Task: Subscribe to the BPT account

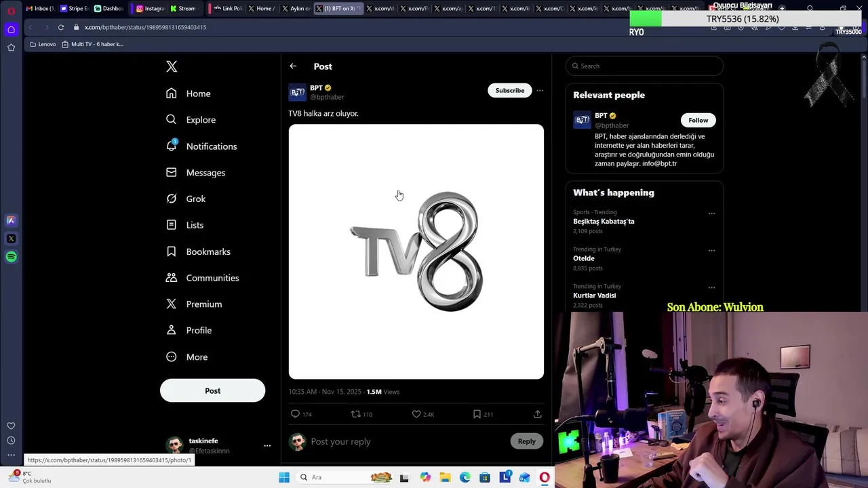Action: tap(509, 91)
